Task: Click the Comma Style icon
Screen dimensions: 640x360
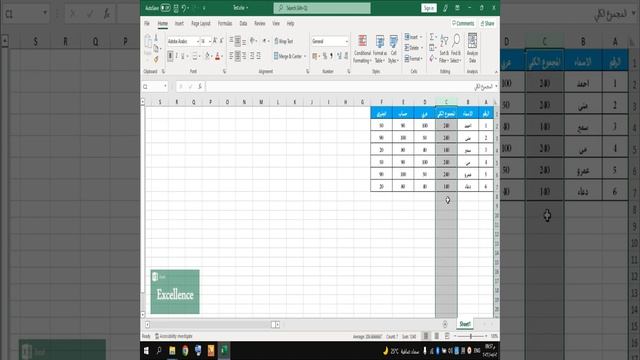Action: pos(331,56)
